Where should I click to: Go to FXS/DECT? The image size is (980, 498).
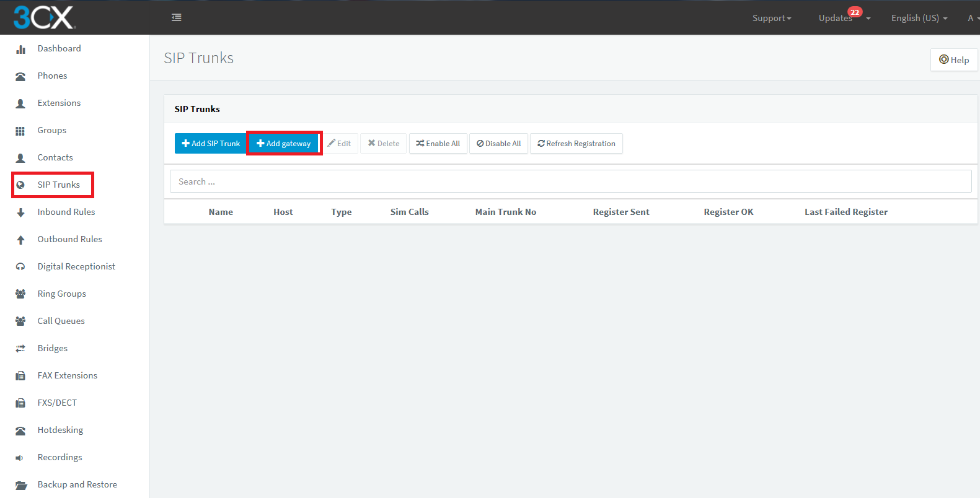(x=57, y=403)
